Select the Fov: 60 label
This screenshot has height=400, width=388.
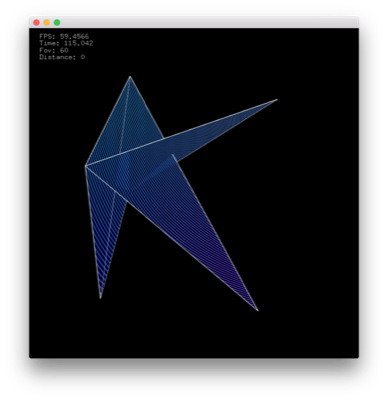coord(54,50)
